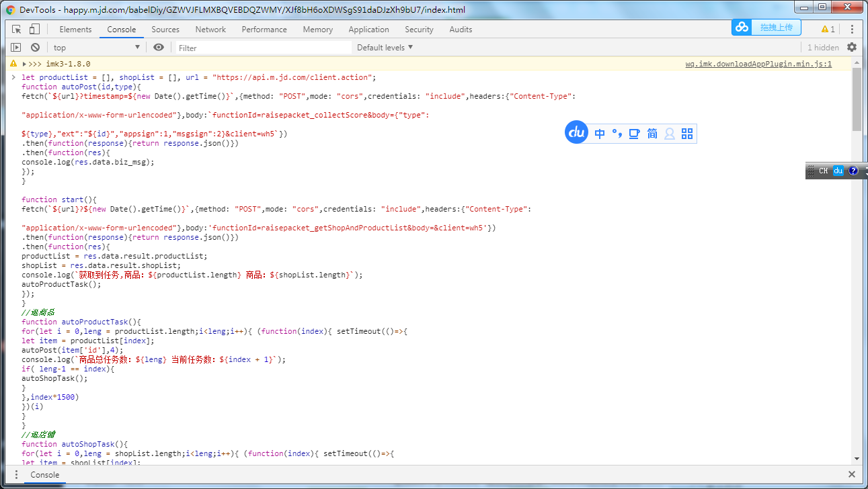
Task: Click the blue du icon in language bar
Action: coord(838,171)
